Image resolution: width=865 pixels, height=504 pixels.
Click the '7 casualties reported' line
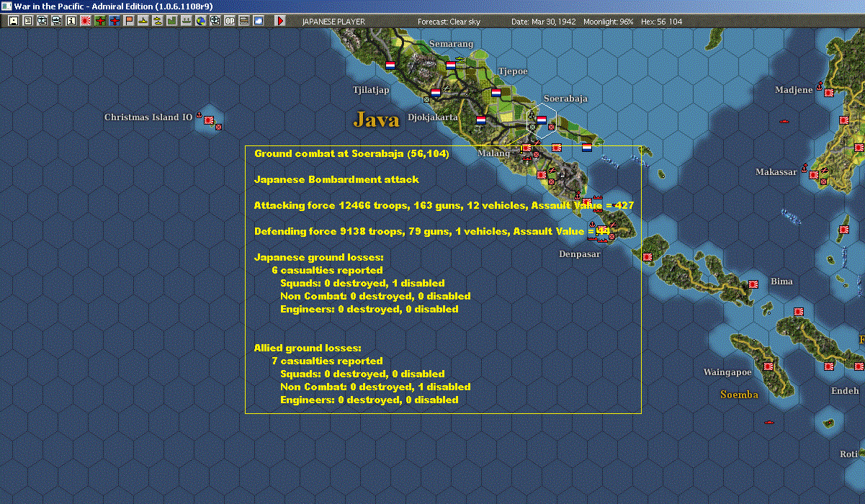click(x=327, y=361)
